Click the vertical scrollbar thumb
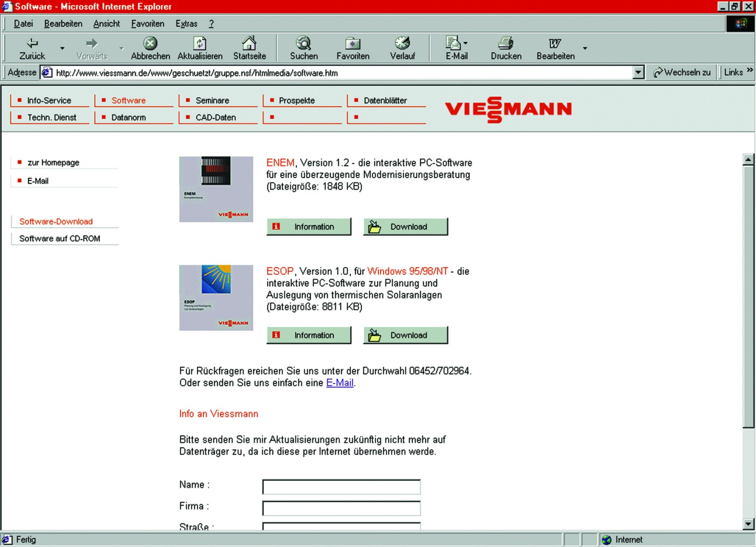 pyautogui.click(x=748, y=297)
